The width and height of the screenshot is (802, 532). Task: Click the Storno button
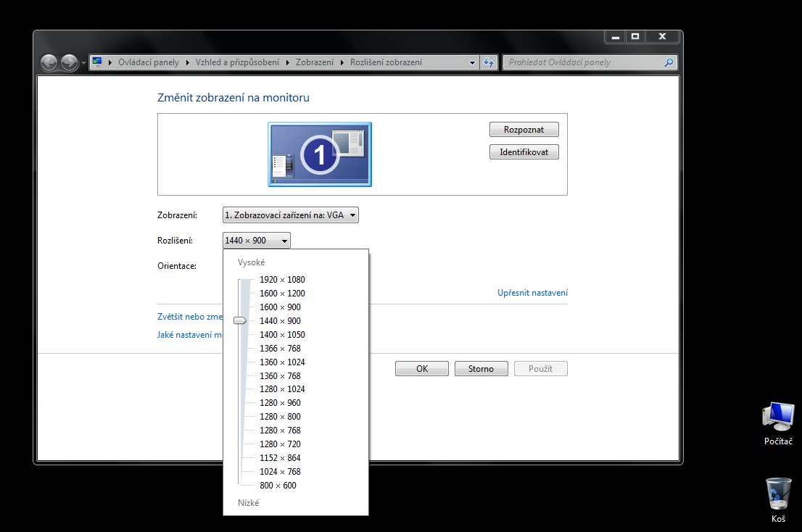481,368
